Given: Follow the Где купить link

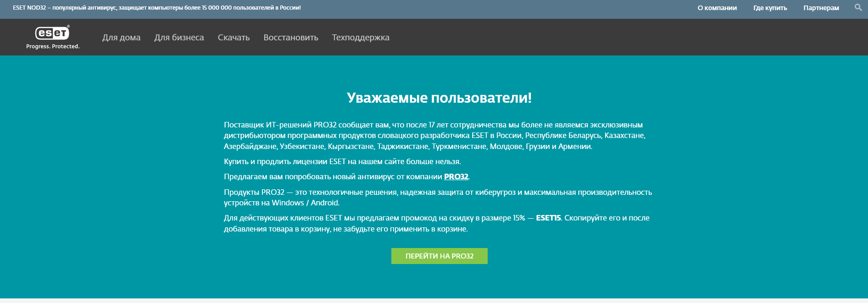Looking at the screenshot, I should pyautogui.click(x=770, y=8).
